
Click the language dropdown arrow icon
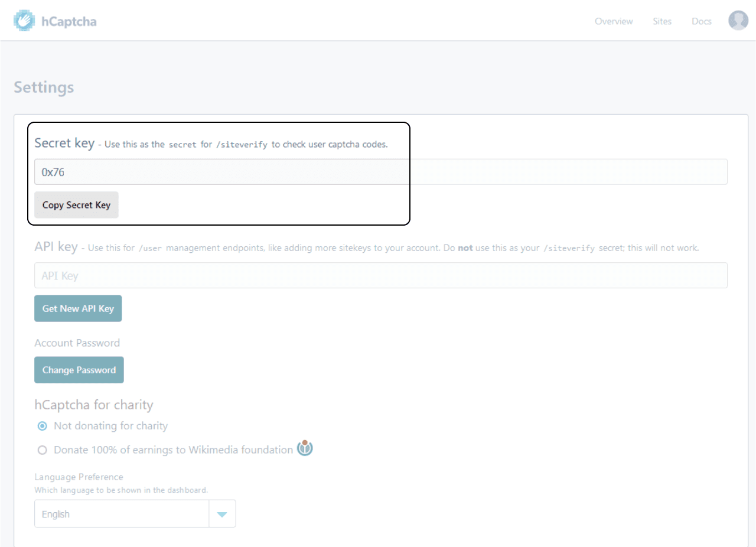[222, 513]
